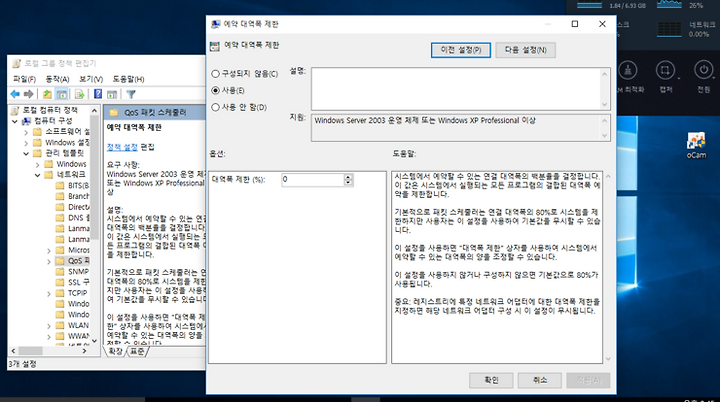The height and width of the screenshot is (402, 720).
Task: Select the 네트워크 folder in the tree
Action: pyautogui.click(x=65, y=175)
